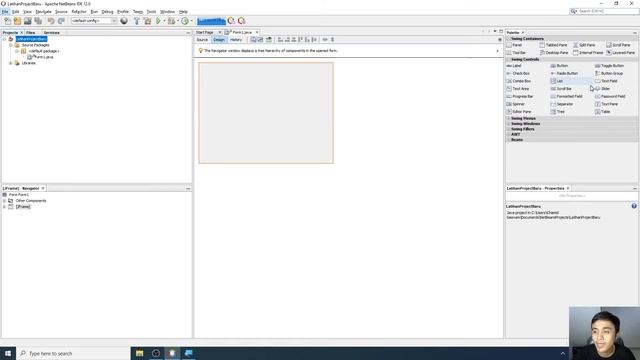This screenshot has height=360, width=640.
Task: Click the taskbar search box
Action: [x=73, y=353]
